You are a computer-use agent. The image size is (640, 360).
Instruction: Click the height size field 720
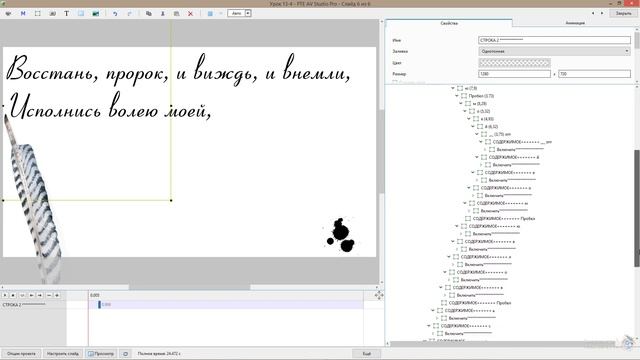click(x=594, y=74)
